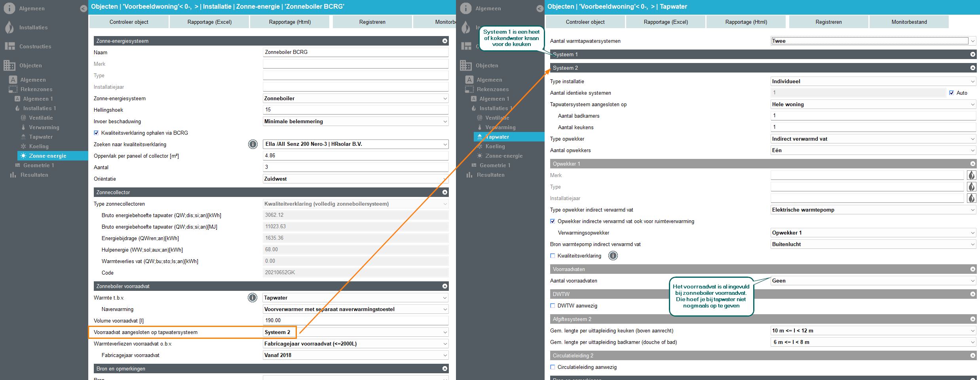Click the full Monitorbestand button
This screenshot has width=980, height=380.
[x=909, y=22]
